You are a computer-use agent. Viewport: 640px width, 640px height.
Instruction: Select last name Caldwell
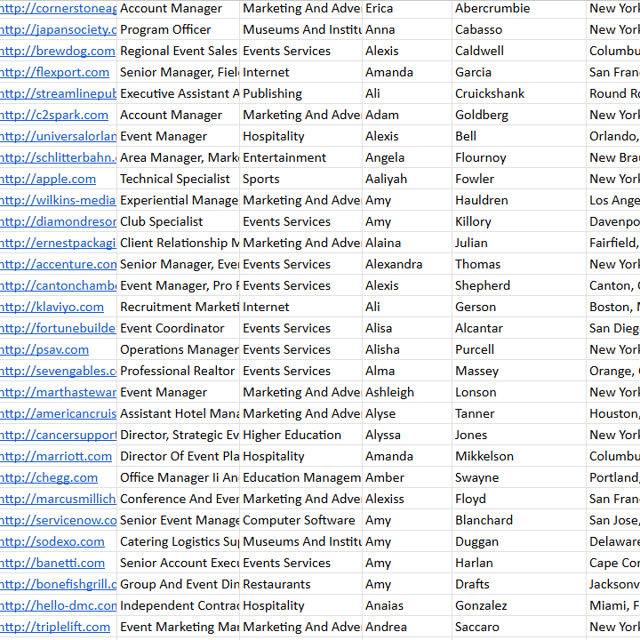point(519,51)
